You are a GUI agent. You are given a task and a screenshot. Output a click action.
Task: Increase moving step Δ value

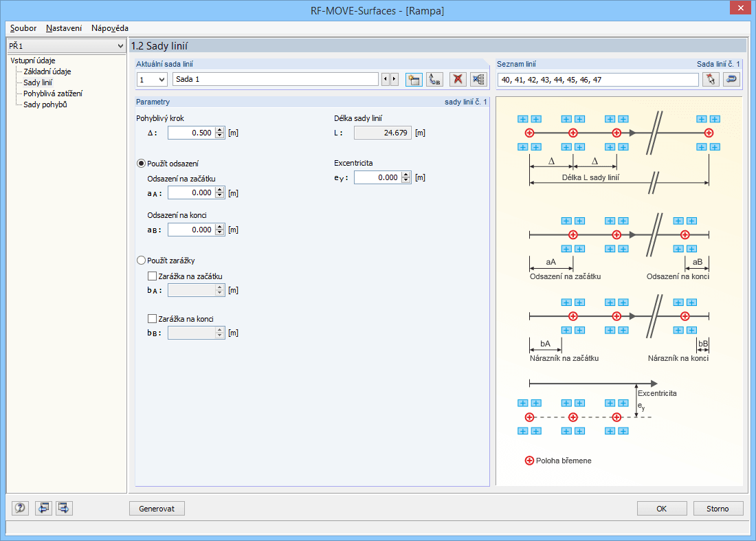pyautogui.click(x=220, y=130)
